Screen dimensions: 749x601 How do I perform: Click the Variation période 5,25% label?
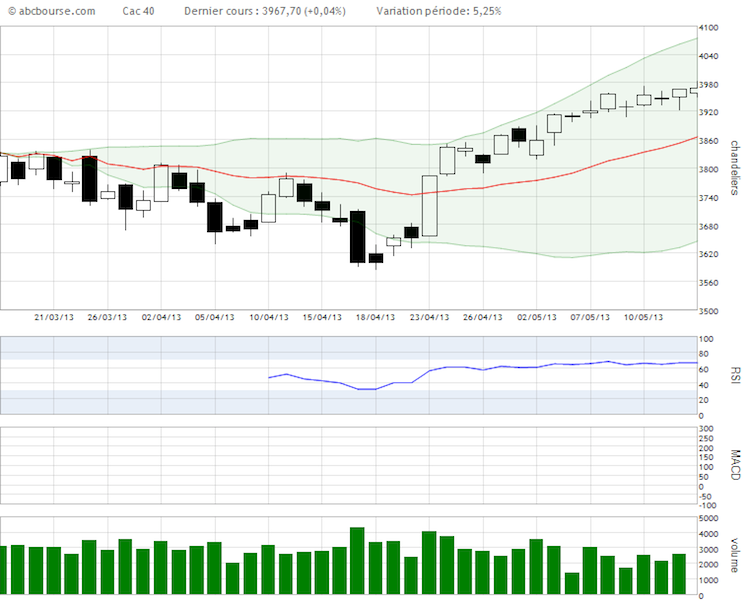click(439, 11)
